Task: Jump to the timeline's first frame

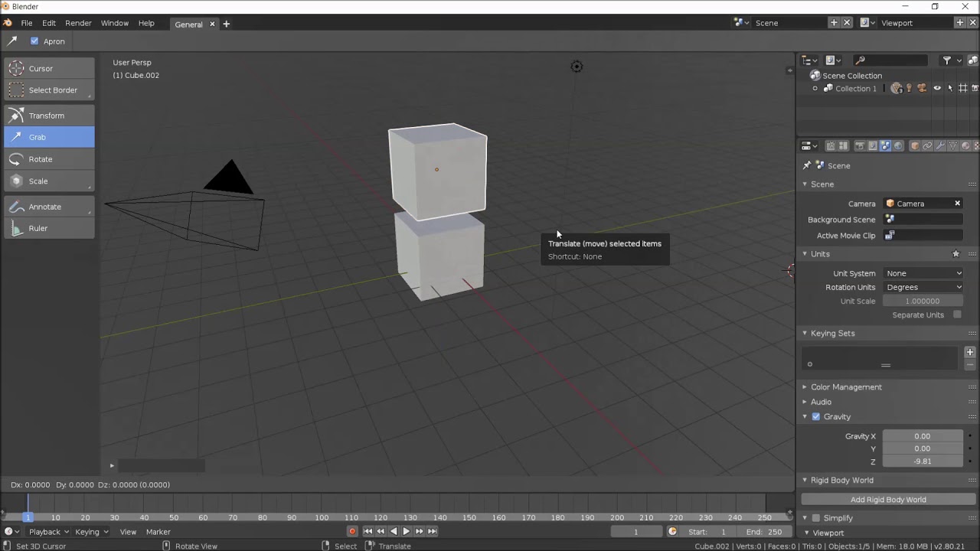Action: coord(367,531)
